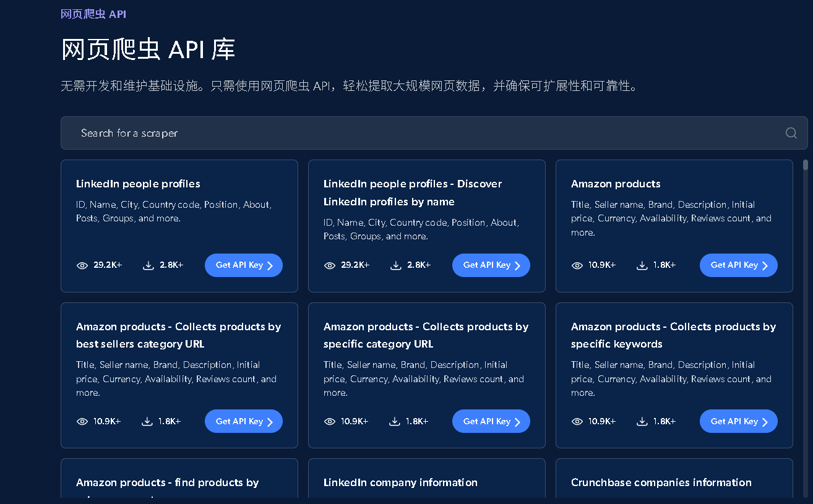Click eye icon on specific keywords card
Viewport: 813px width, 504px height.
point(577,422)
